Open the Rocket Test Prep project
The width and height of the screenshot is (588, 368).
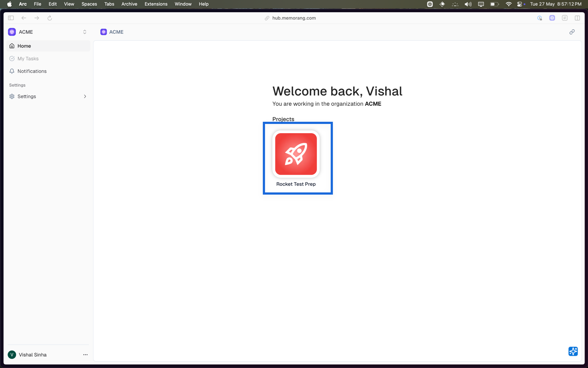[296, 154]
